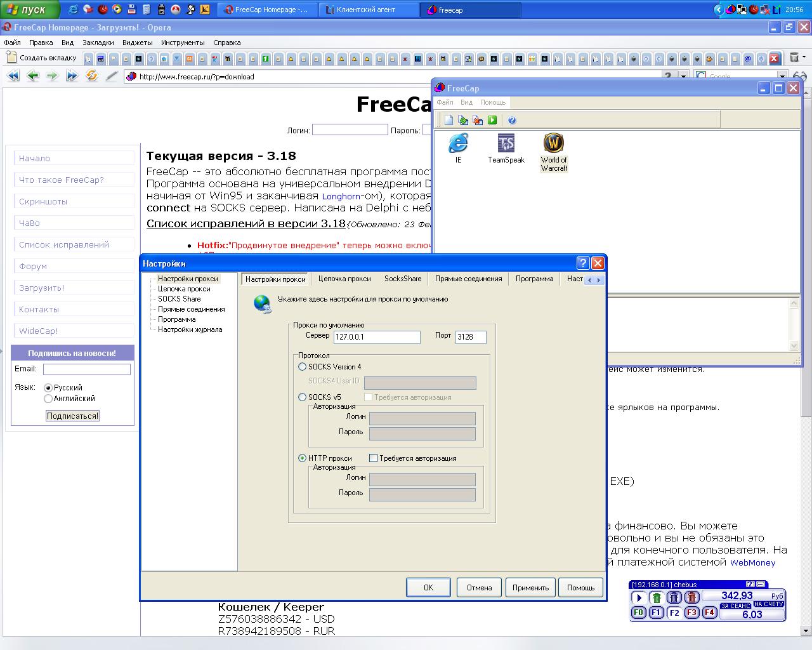
Task: Click Opera rewind (double left arrow) button
Action: tap(13, 76)
